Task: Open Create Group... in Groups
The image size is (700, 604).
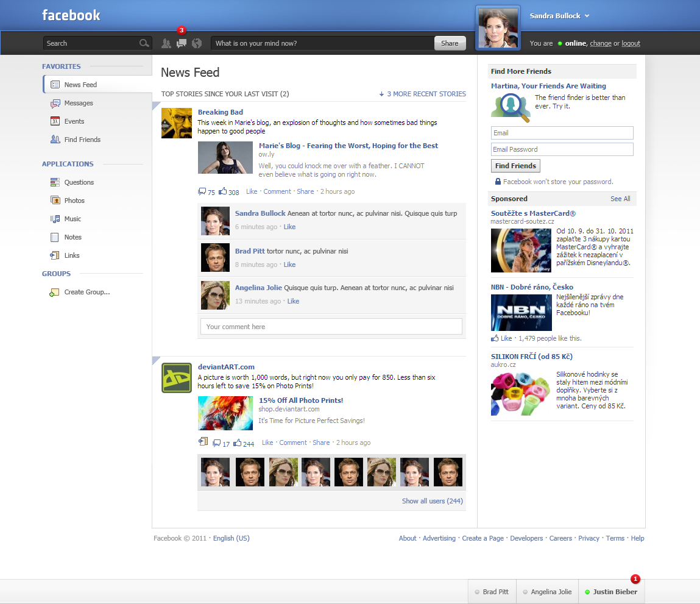Action: pyautogui.click(x=87, y=292)
